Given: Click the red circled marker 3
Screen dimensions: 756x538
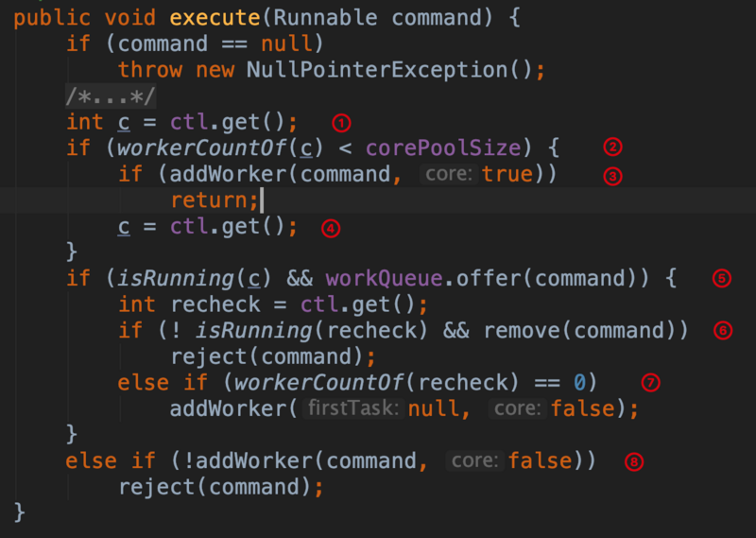Looking at the screenshot, I should [x=612, y=175].
